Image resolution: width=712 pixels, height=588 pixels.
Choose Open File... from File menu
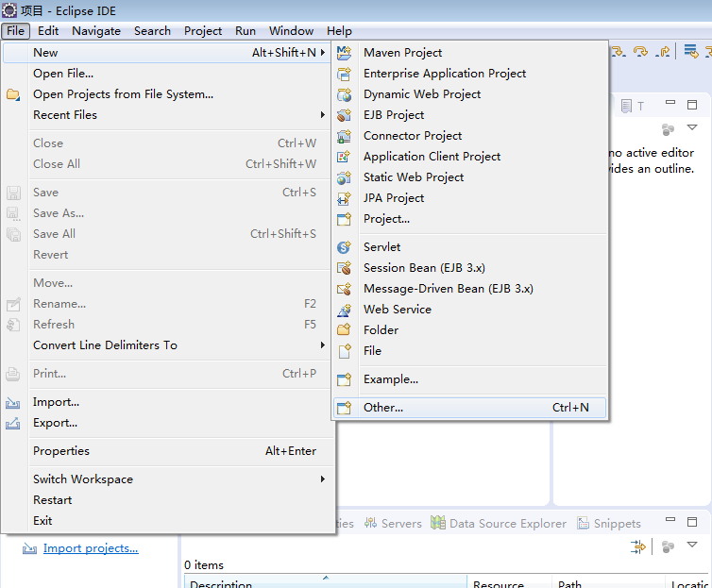tap(166, 74)
